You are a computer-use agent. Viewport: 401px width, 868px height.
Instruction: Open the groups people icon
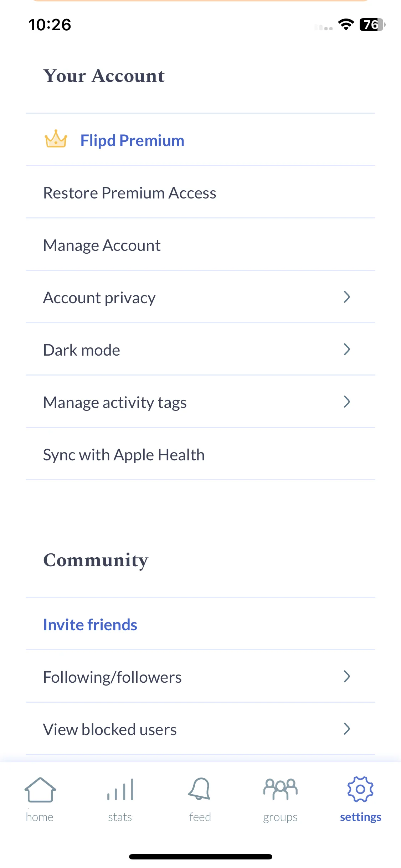[280, 789]
